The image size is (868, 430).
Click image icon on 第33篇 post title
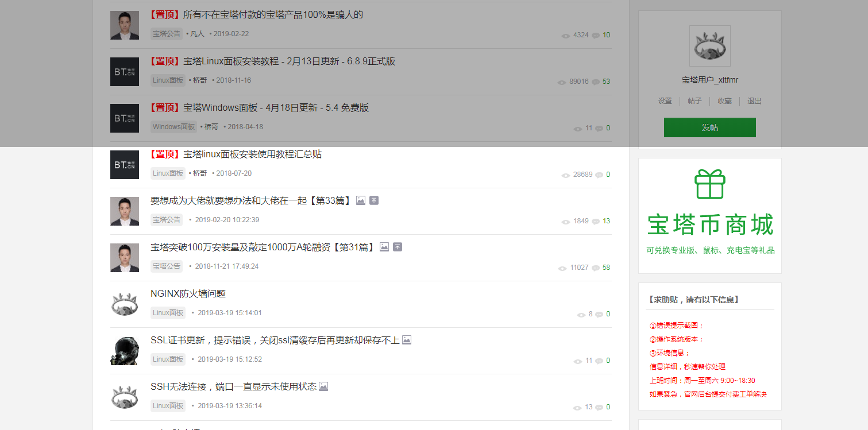click(x=361, y=200)
